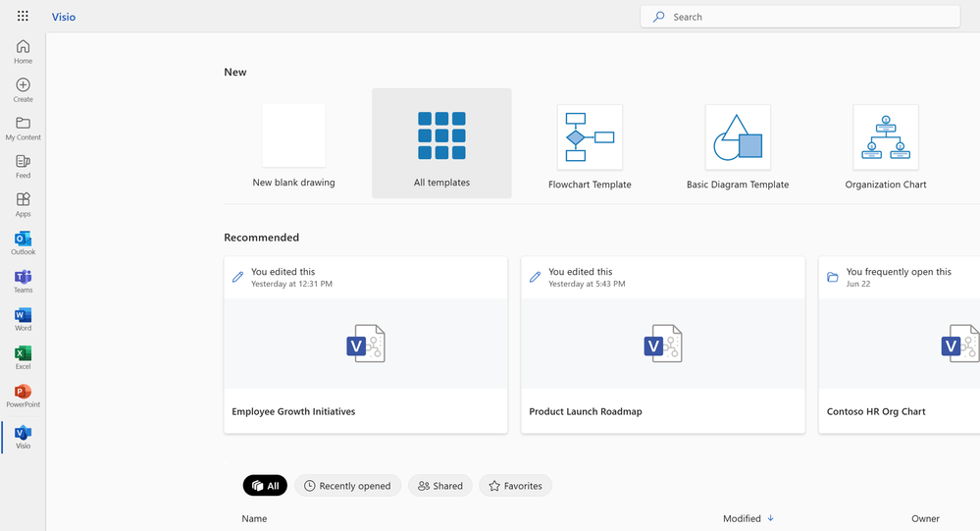Open Apps in the sidebar
The height and width of the screenshot is (531, 980).
[x=24, y=204]
